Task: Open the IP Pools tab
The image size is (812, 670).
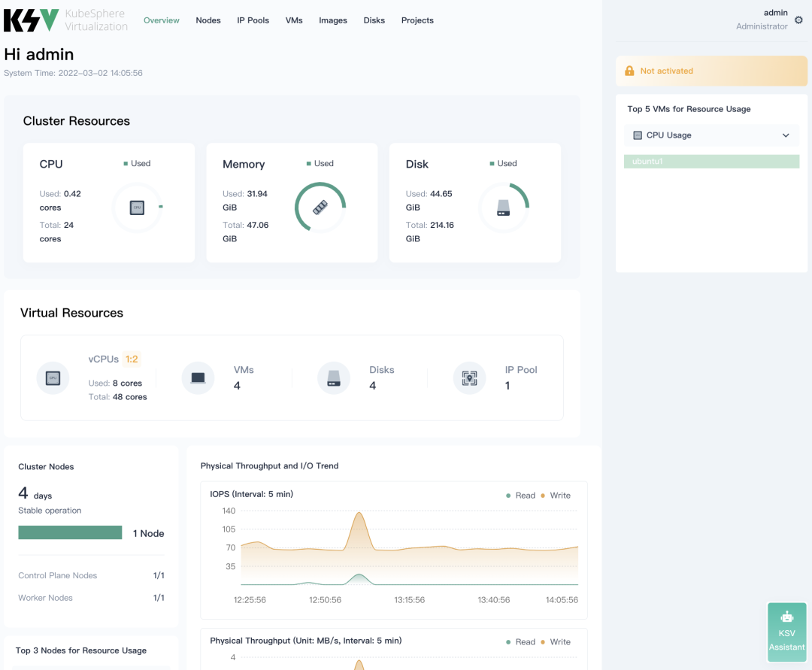Action: (253, 20)
